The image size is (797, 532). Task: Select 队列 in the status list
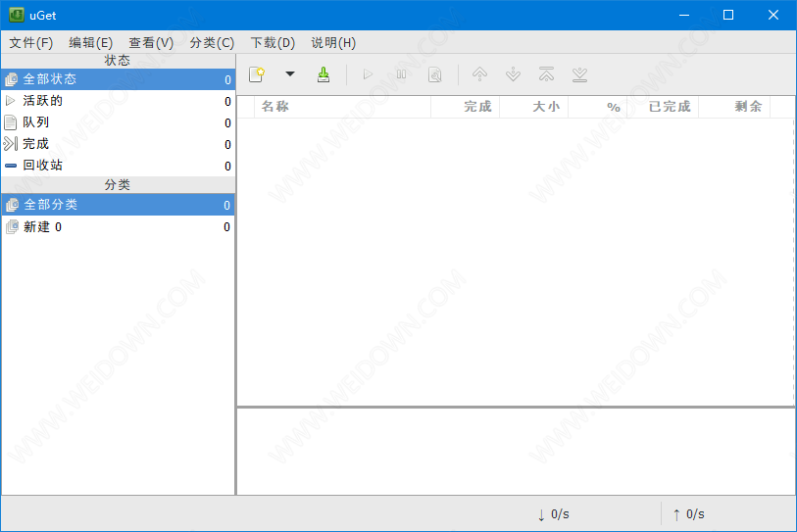36,122
